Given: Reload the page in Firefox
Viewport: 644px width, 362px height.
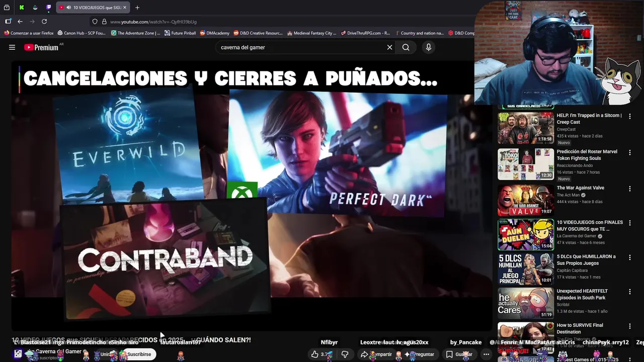Looking at the screenshot, I should coord(44,22).
